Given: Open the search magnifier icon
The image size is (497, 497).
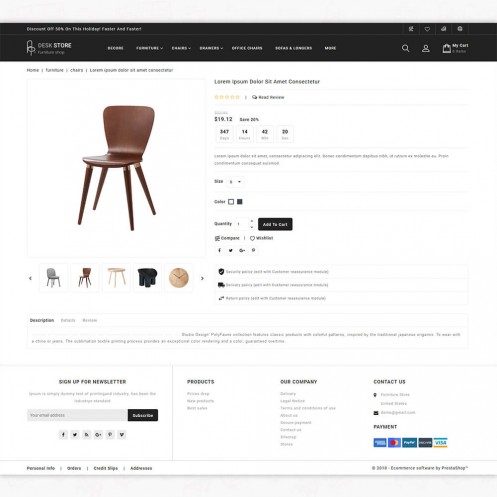Looking at the screenshot, I should tap(405, 48).
